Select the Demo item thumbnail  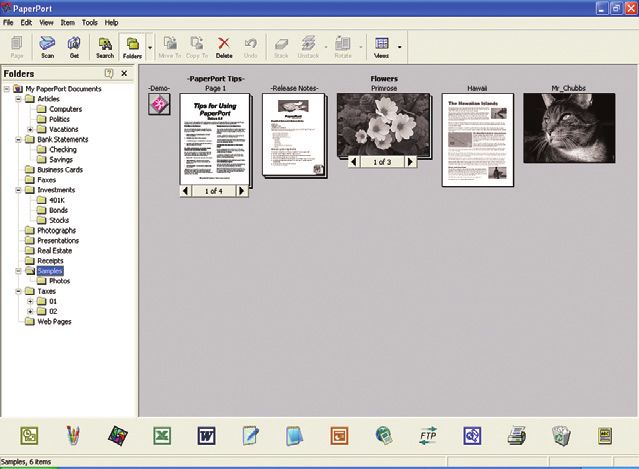tap(159, 104)
